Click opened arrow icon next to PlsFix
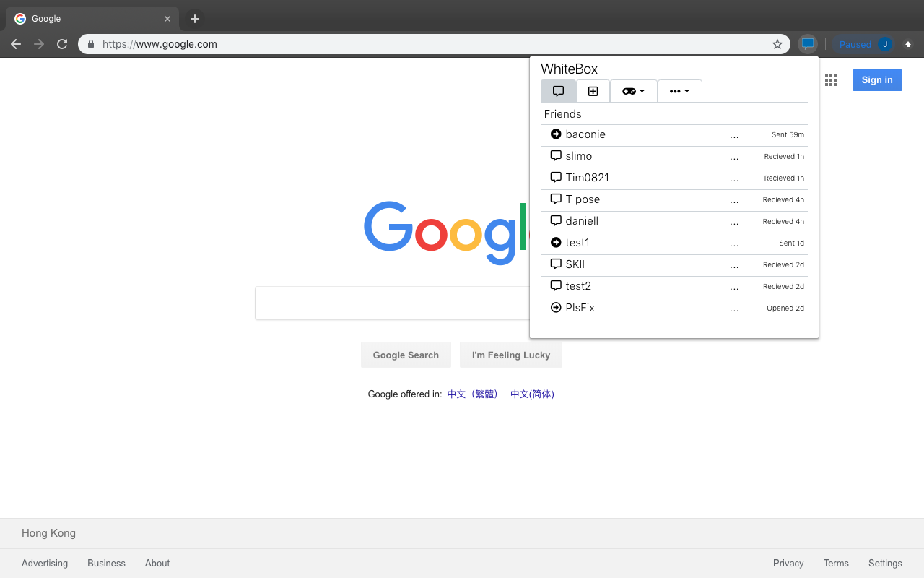 pos(556,308)
